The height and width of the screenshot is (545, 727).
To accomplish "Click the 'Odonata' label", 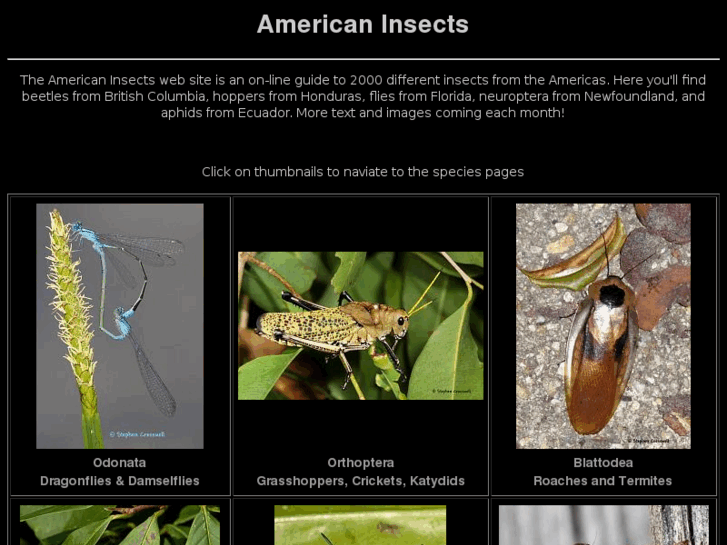I will click(x=120, y=462).
